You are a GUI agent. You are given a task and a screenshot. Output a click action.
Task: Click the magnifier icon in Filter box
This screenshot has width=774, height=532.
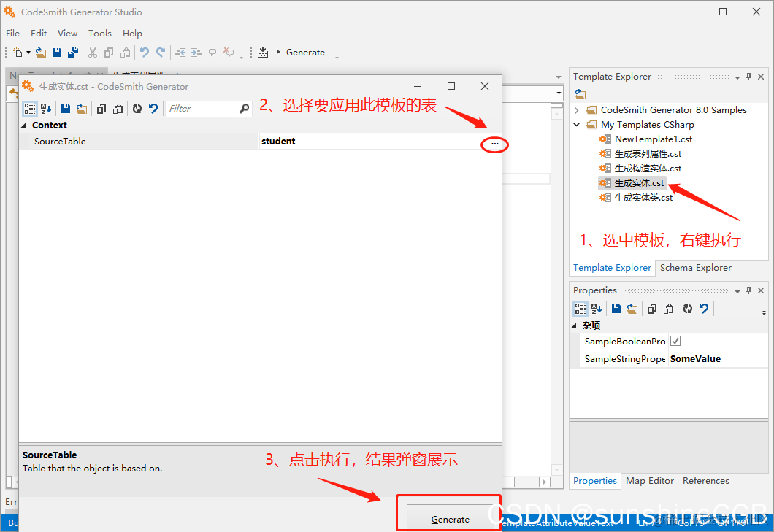tap(245, 109)
